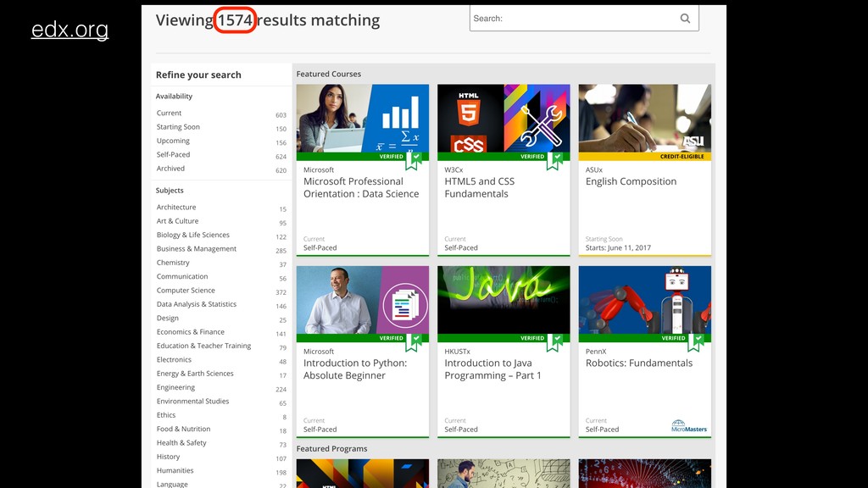Select the Design subject

(167, 318)
